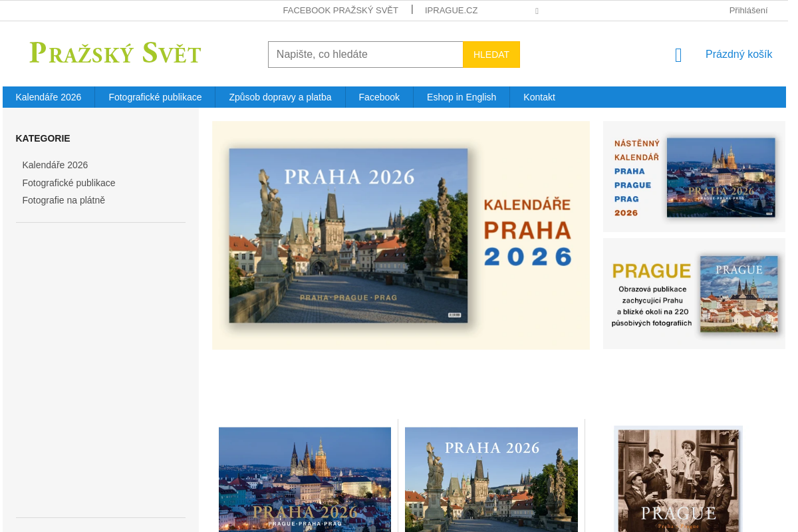Focus the 'Napište, co hledáte' search field
The image size is (798, 532).
pyautogui.click(x=366, y=55)
